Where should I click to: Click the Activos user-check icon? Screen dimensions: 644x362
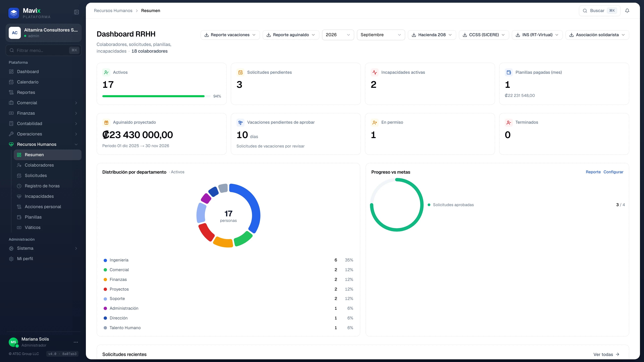coord(106,72)
